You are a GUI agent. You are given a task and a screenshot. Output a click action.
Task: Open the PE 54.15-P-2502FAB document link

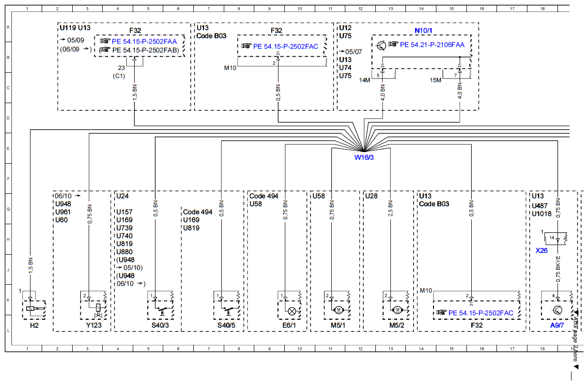pyautogui.click(x=145, y=50)
